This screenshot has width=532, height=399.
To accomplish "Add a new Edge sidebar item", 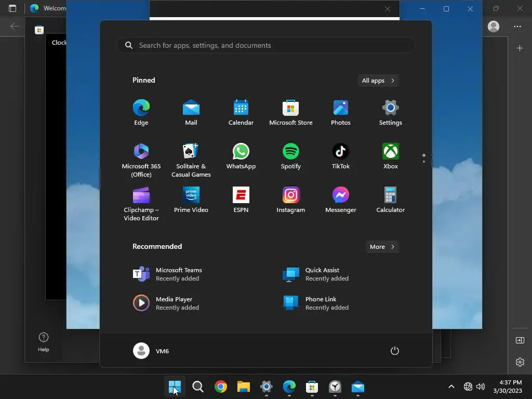I will (520, 48).
